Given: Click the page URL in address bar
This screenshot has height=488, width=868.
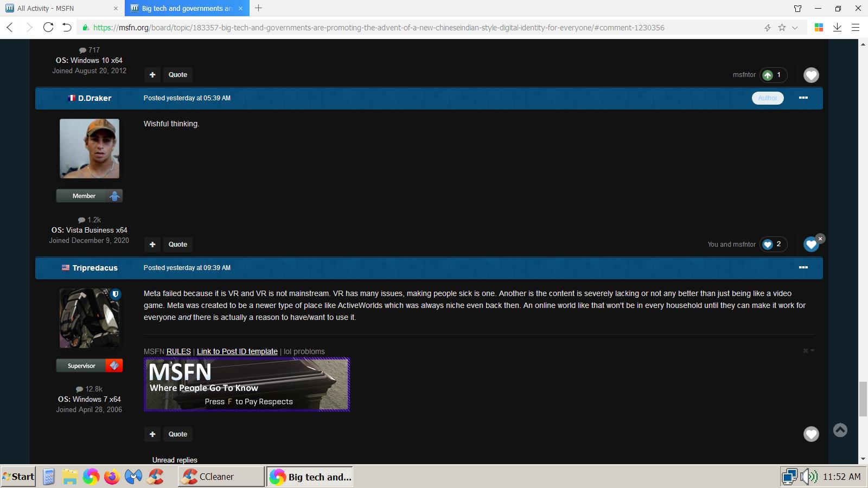Looking at the screenshot, I should [x=379, y=28].
